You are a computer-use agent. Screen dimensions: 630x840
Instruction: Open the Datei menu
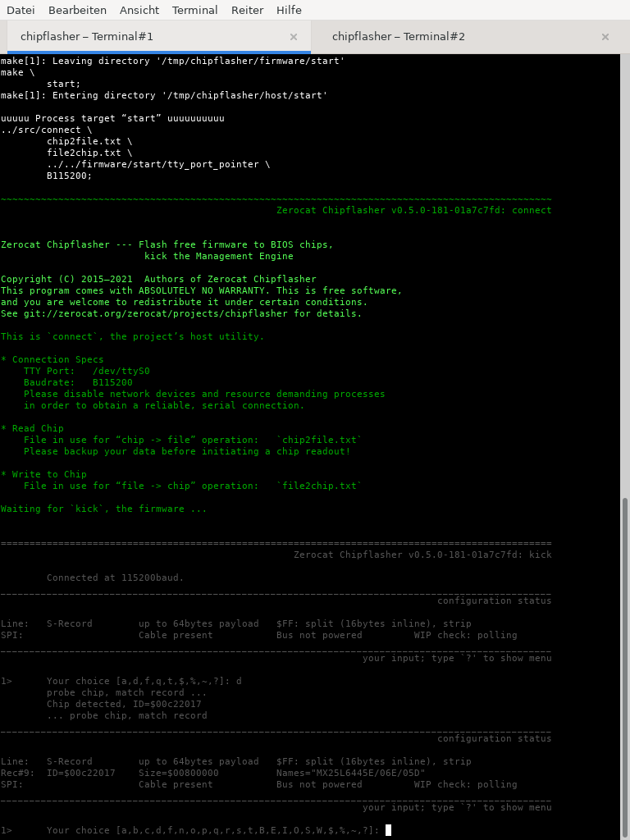(21, 10)
